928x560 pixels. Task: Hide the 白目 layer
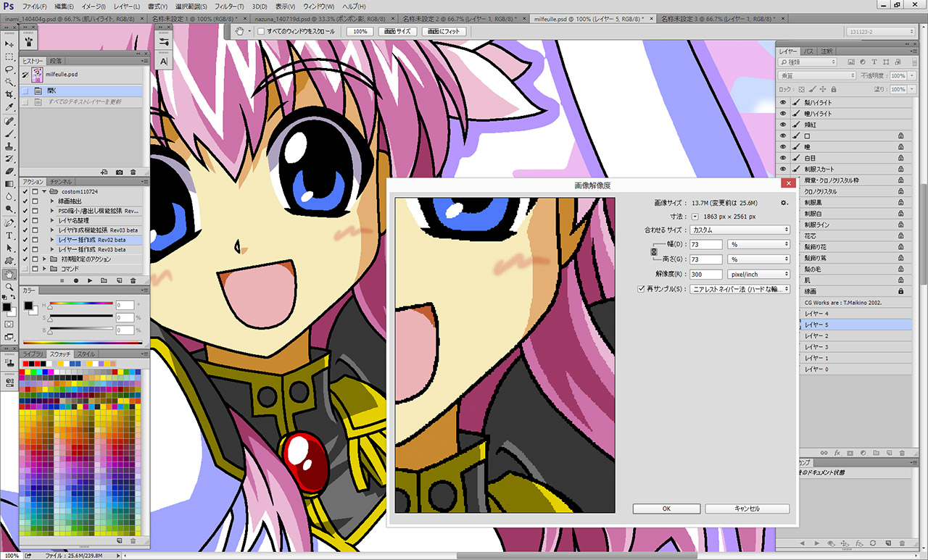coord(782,158)
